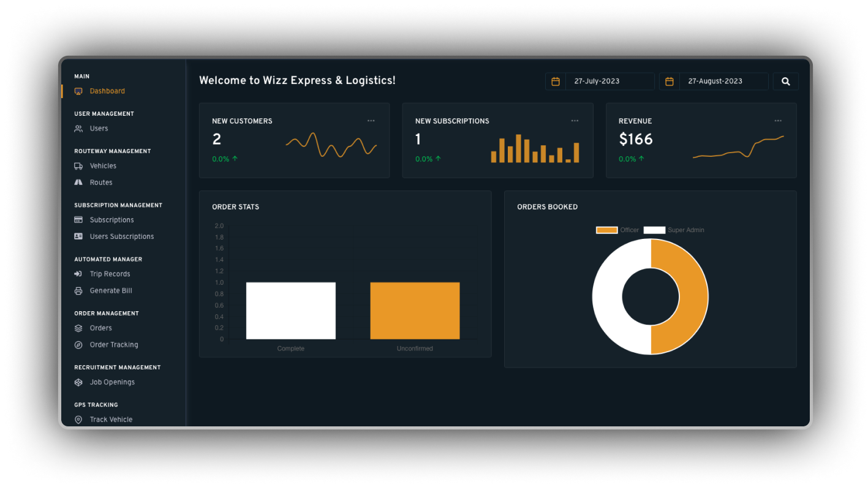Open the New Customers card options menu

click(x=371, y=121)
